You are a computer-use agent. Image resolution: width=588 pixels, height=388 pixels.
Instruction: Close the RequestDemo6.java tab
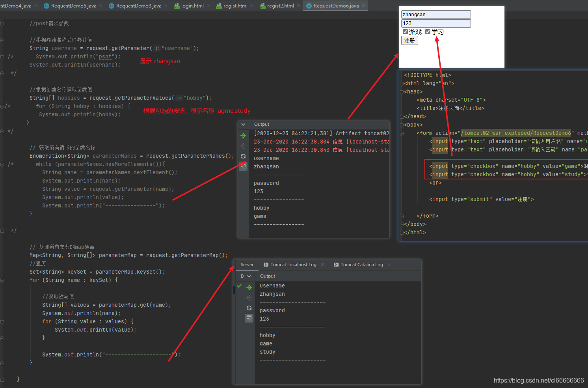coord(363,6)
